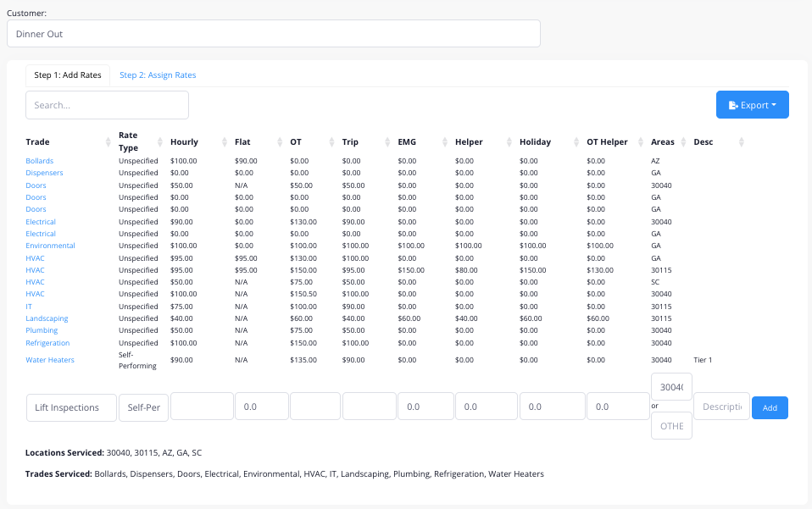This screenshot has height=509, width=812.
Task: Open the Bollards trade link
Action: pos(39,161)
